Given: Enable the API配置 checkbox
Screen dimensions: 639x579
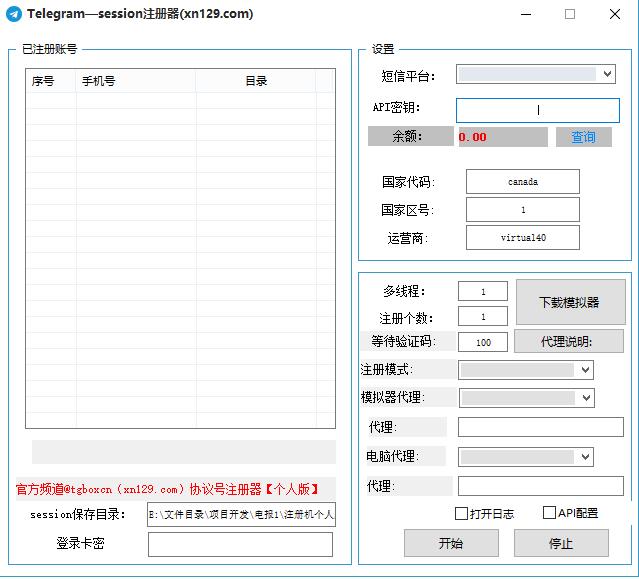Looking at the screenshot, I should click(549, 513).
